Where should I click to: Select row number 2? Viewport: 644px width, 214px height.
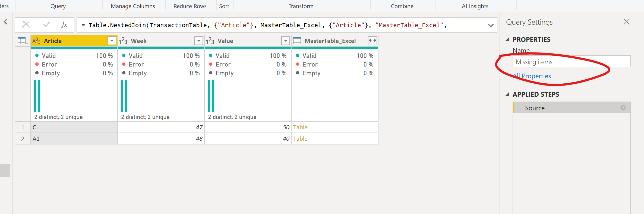[23, 139]
